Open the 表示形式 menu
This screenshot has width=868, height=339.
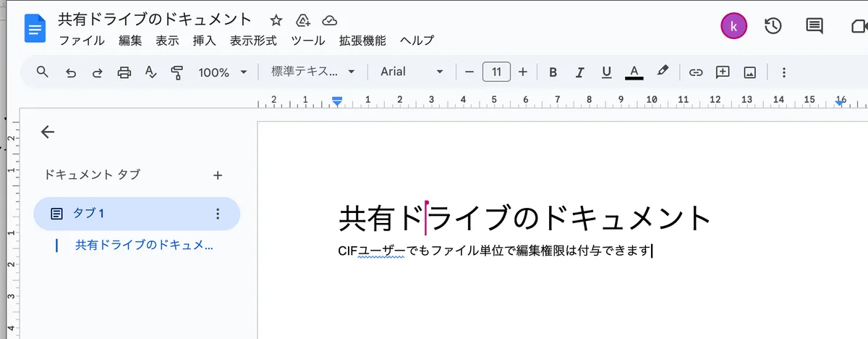[253, 41]
